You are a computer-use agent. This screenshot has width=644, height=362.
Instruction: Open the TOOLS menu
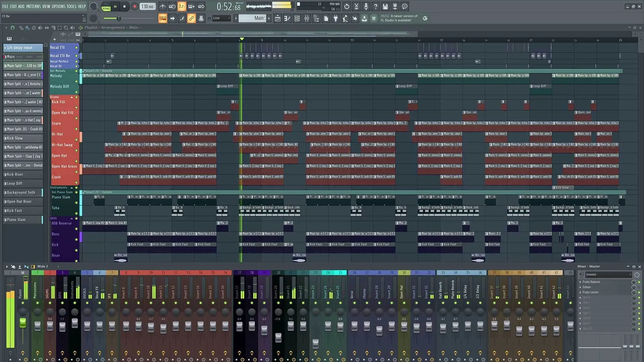tap(71, 6)
